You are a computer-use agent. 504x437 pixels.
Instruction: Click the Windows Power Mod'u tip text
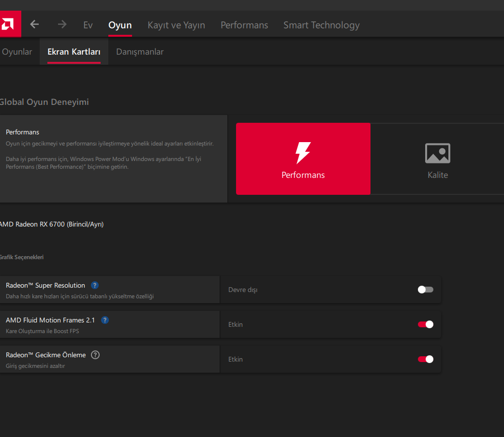click(x=104, y=163)
